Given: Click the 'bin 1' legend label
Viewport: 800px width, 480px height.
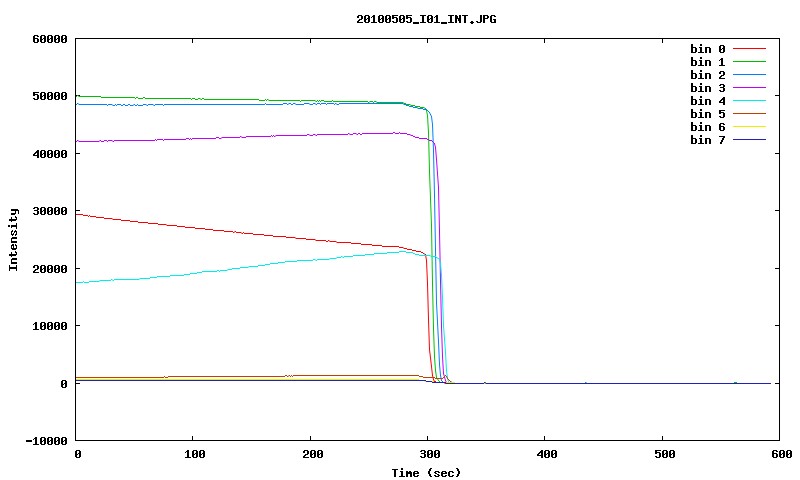Looking at the screenshot, I should (708, 62).
